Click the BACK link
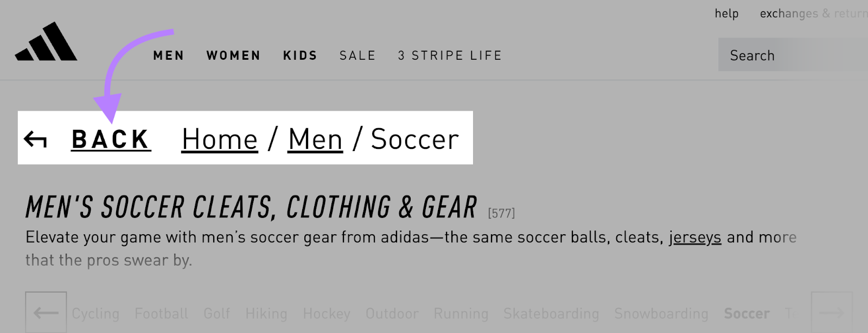The height and width of the screenshot is (333, 868). point(111,140)
